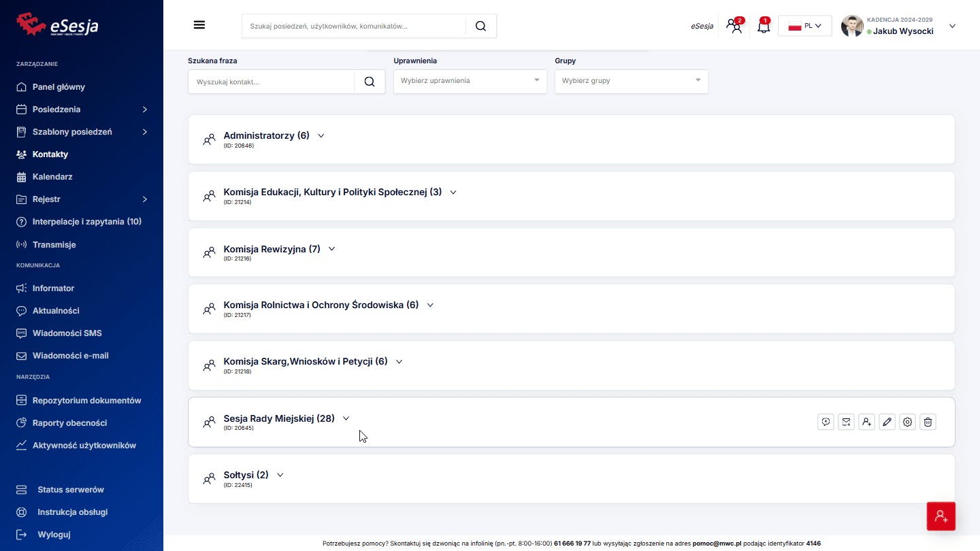
Task: Open settings for the Sesja Rady Miejskiej group
Action: point(907,422)
